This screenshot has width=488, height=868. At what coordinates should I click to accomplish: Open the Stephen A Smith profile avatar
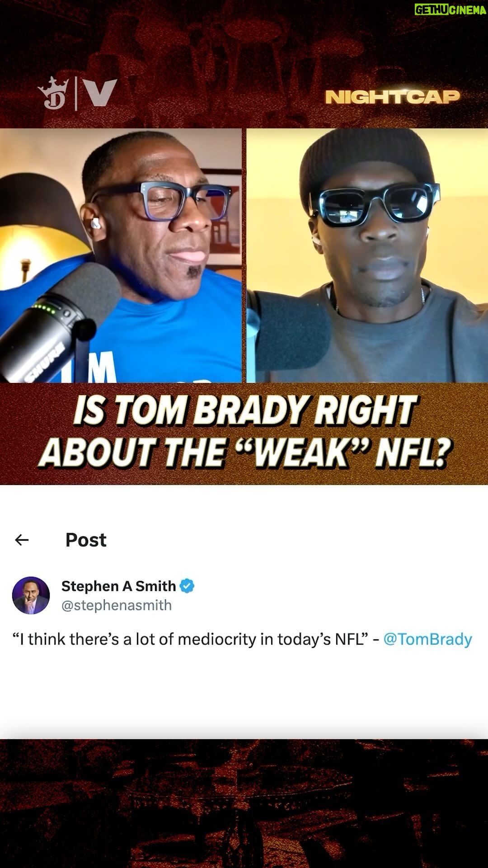[x=31, y=595]
